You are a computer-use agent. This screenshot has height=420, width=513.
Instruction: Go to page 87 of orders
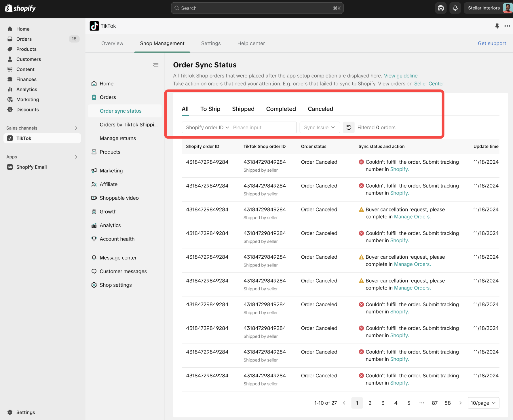(435, 403)
